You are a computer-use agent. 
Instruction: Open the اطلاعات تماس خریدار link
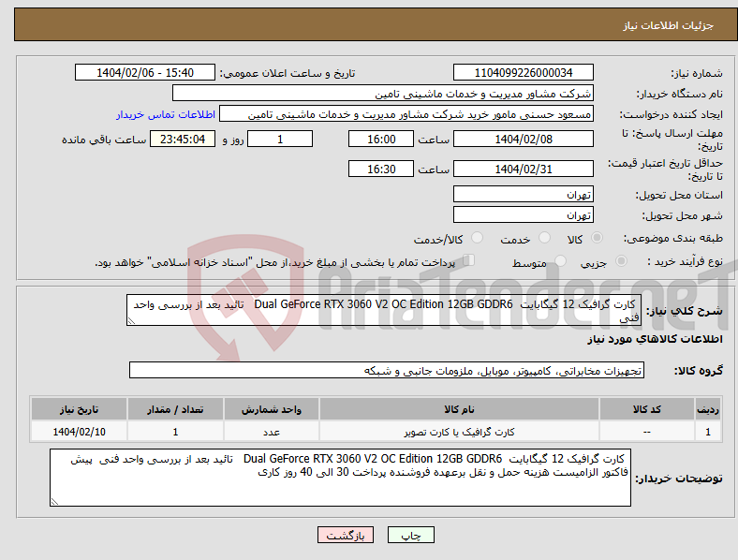[x=166, y=114]
